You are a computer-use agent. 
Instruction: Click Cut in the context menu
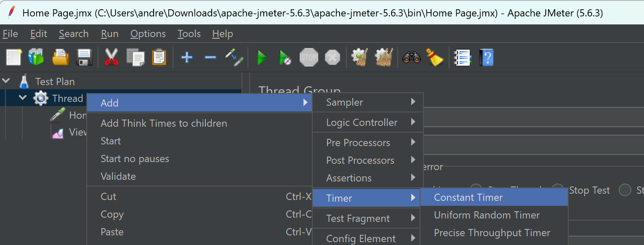[x=200, y=197]
